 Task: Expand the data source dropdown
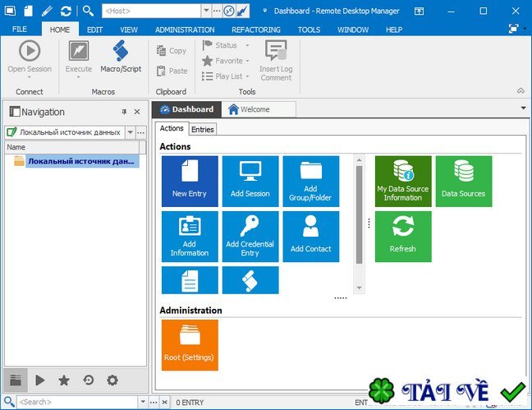[130, 132]
